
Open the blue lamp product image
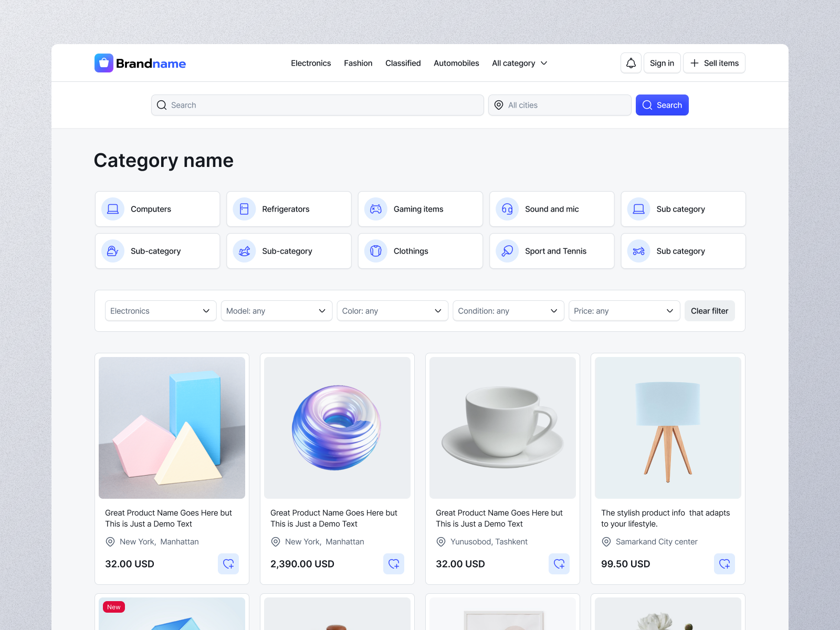pyautogui.click(x=668, y=428)
